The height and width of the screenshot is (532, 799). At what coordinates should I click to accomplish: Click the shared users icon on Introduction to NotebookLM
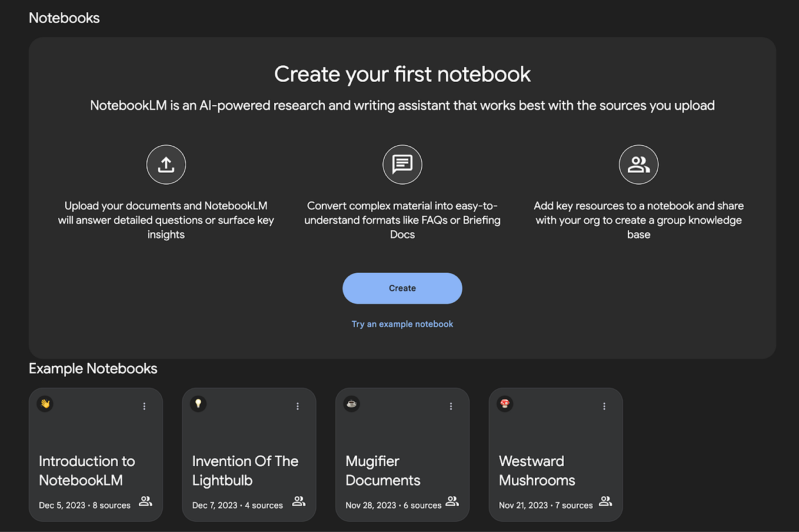[x=145, y=501]
